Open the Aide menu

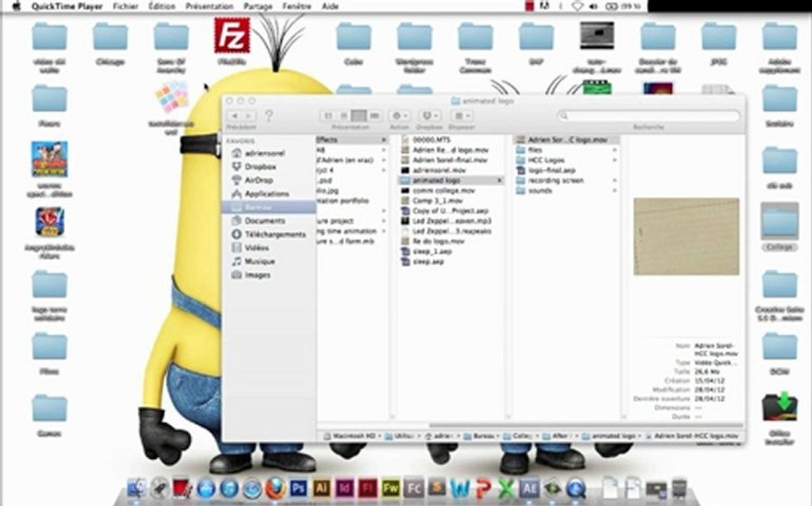330,6
